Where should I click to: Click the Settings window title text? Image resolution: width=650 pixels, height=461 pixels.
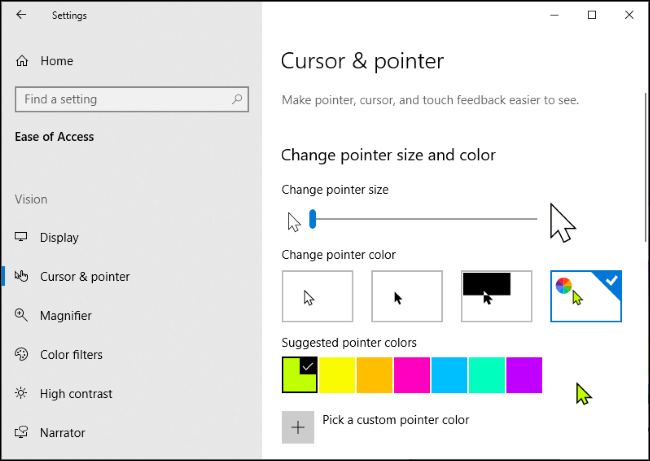pos(69,15)
